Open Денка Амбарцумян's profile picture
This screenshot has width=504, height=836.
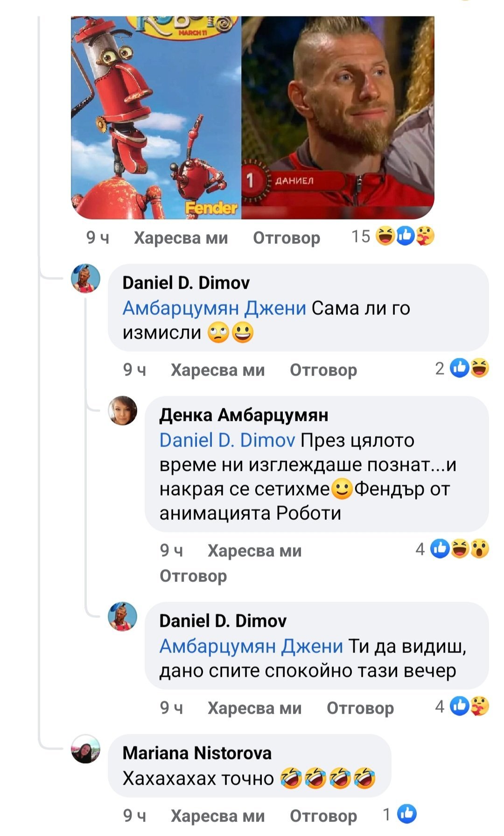(123, 411)
